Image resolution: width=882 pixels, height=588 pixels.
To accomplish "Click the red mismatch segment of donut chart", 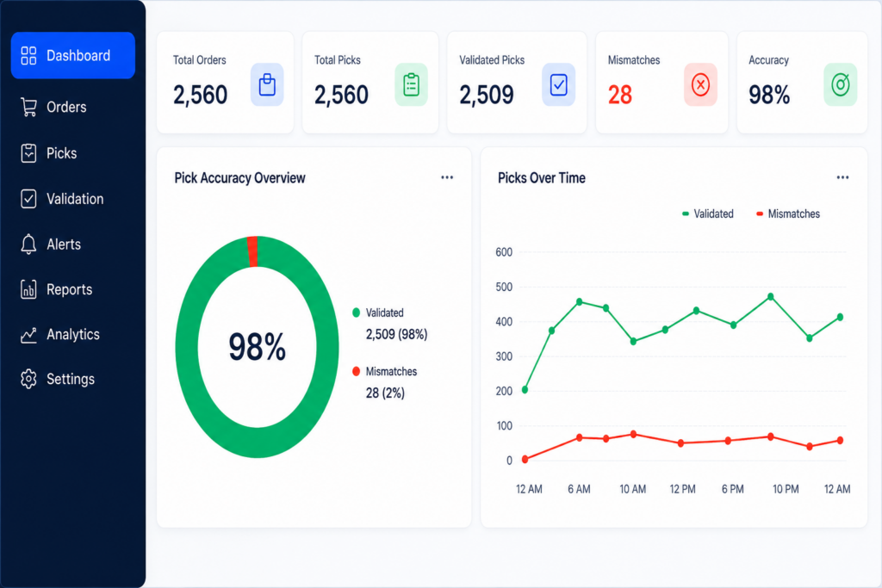I will 252,251.
